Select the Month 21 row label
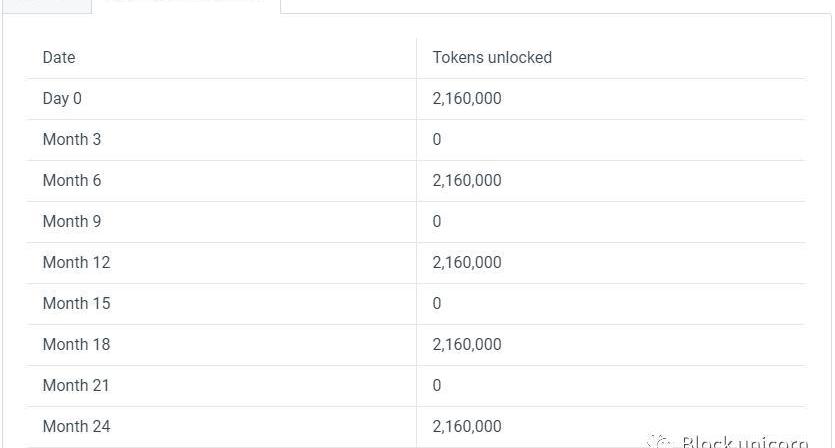The height and width of the screenshot is (448, 835). (76, 386)
